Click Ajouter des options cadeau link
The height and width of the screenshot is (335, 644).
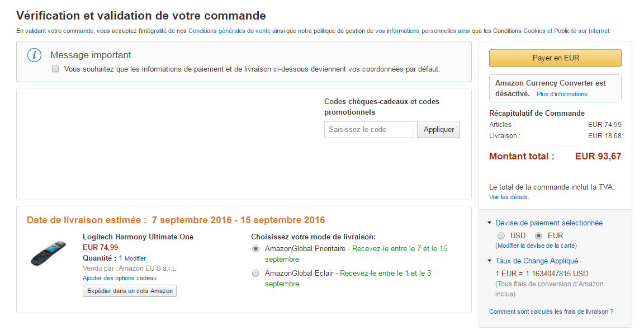pos(120,278)
